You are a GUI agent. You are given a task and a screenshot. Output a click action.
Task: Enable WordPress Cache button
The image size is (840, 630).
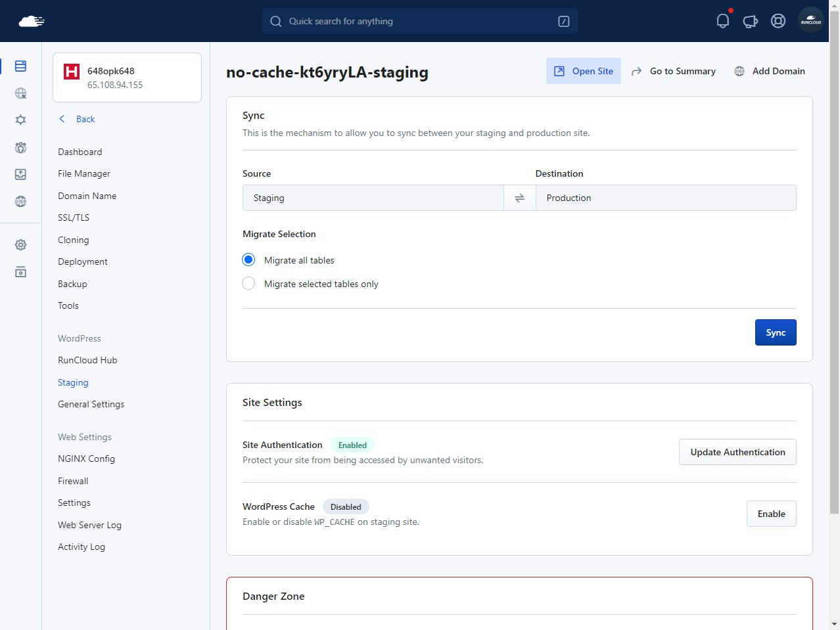pyautogui.click(x=772, y=514)
